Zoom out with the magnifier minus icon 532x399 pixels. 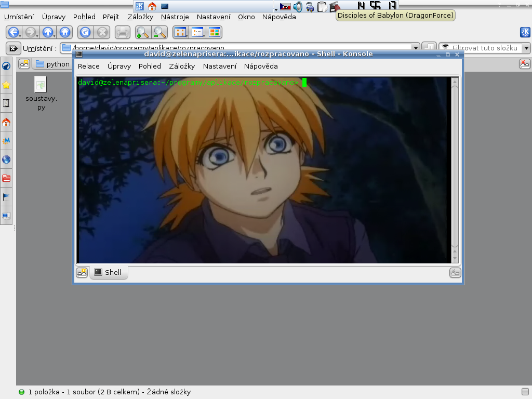160,32
